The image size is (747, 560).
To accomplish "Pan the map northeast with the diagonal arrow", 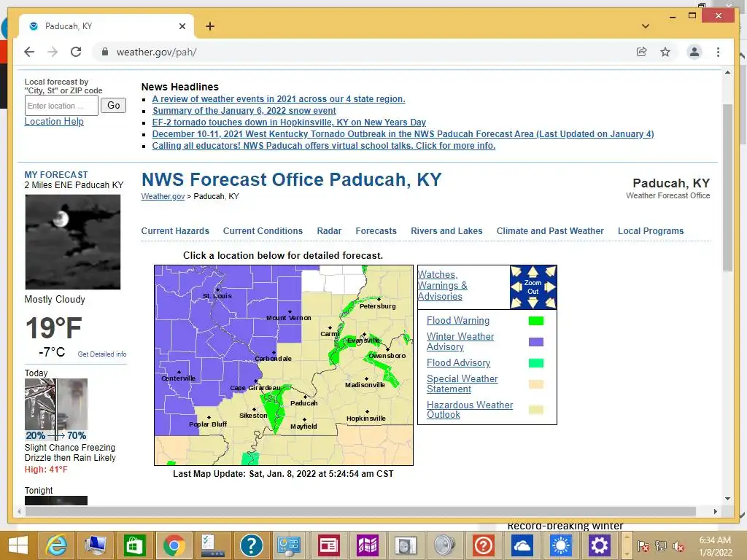I will (550, 272).
